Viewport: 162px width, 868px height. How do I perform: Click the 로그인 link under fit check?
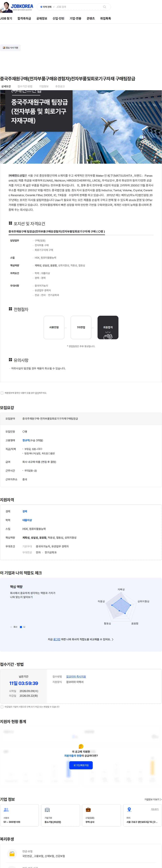point(57,640)
